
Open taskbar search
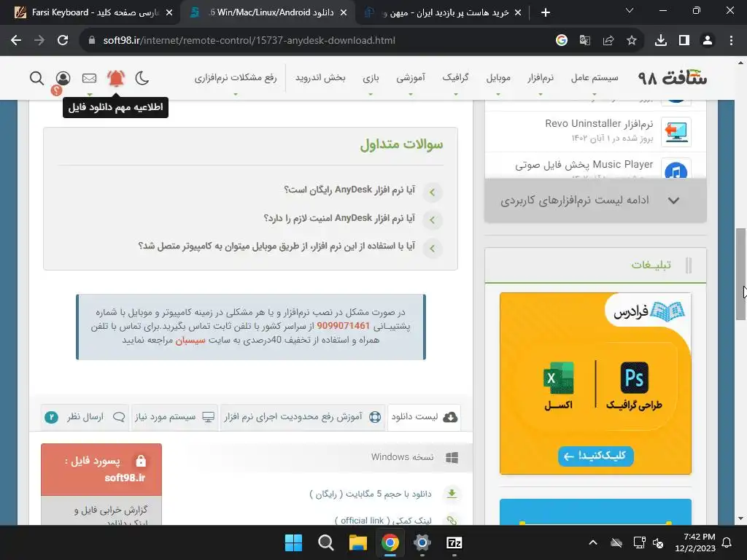(326, 542)
